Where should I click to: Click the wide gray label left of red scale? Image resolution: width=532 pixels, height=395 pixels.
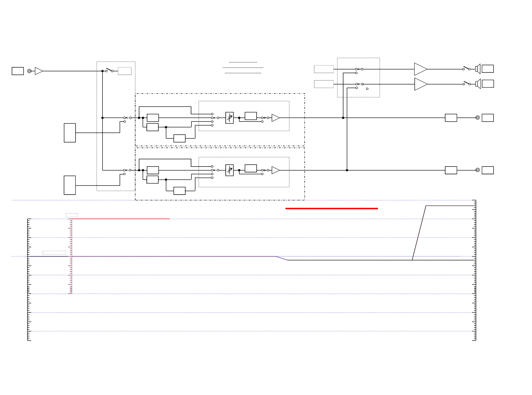[54, 253]
